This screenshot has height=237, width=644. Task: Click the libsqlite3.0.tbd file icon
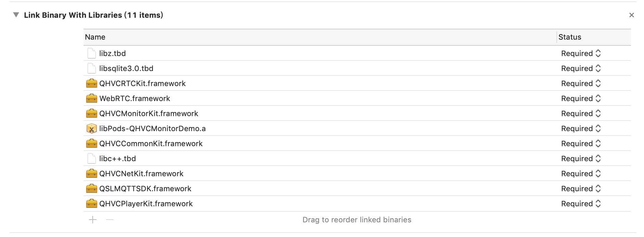point(91,68)
